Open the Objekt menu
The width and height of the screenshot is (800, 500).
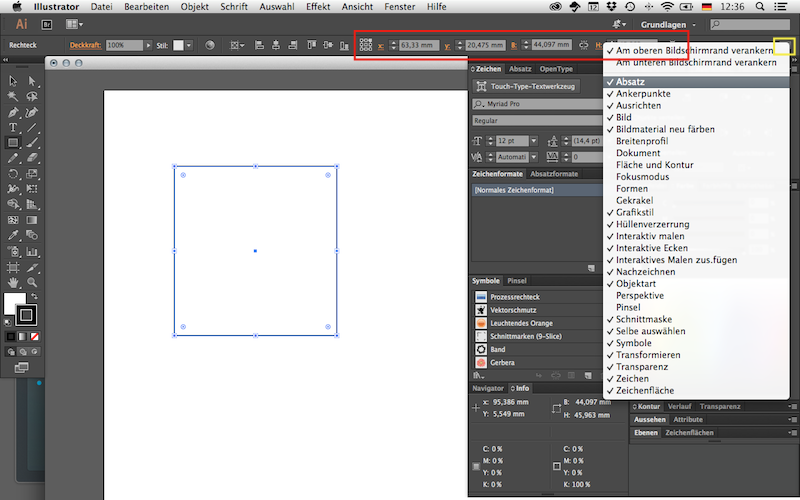click(x=194, y=7)
